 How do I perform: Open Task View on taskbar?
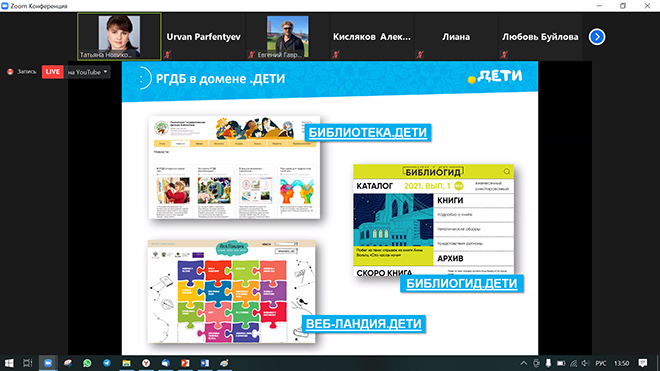(x=28, y=363)
